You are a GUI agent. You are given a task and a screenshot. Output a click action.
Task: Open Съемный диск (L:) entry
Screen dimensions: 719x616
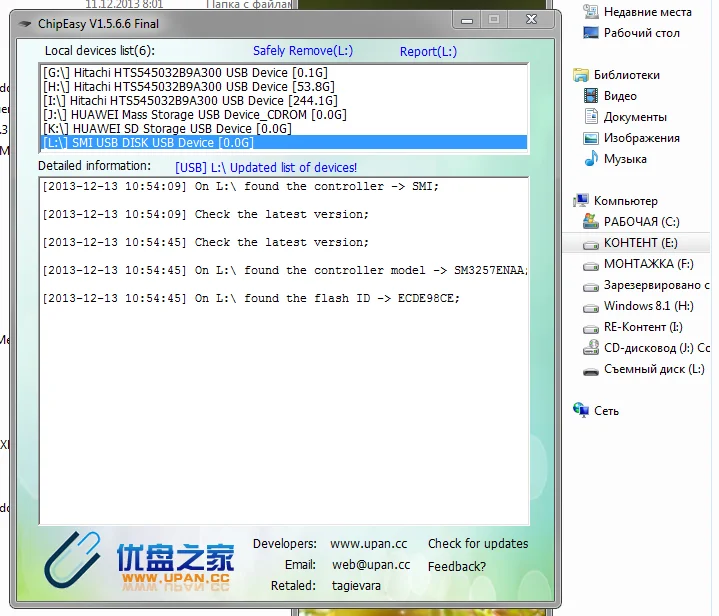654,369
